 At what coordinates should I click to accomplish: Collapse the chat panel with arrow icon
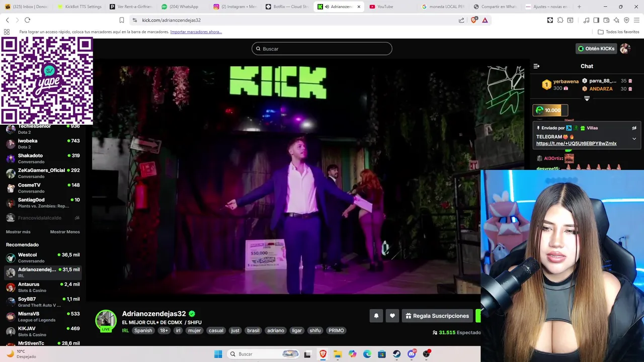point(536,66)
